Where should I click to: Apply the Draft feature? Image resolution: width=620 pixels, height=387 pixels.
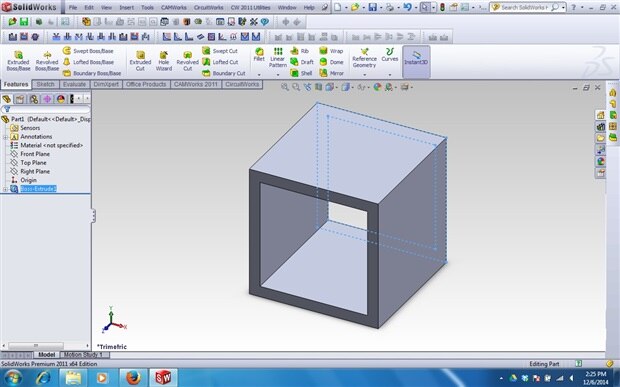(302, 62)
